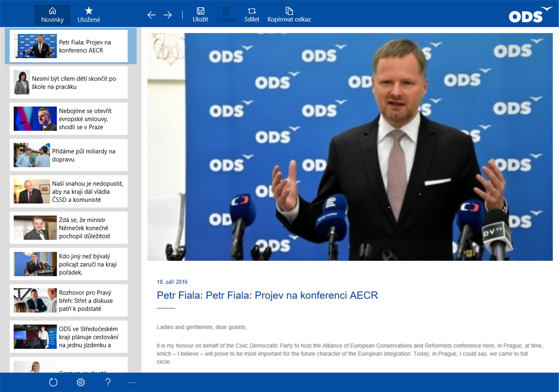Select article 'Petr Fiala: Projev na konferenci AECR'
The height and width of the screenshot is (392, 559).
(x=69, y=46)
